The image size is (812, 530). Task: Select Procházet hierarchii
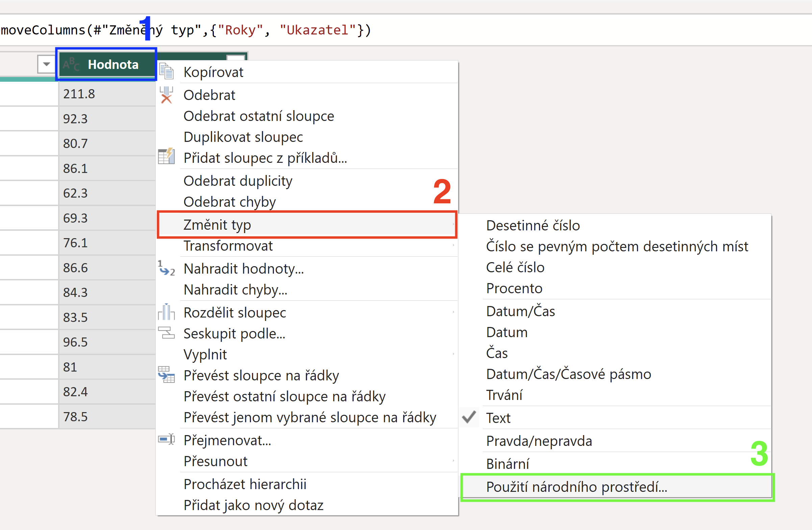[307, 484]
